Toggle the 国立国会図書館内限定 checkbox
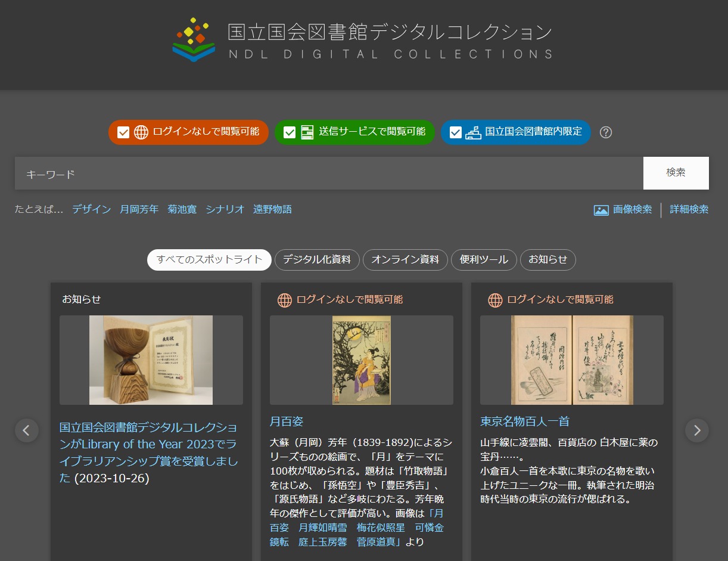The width and height of the screenshot is (728, 561). coord(456,132)
